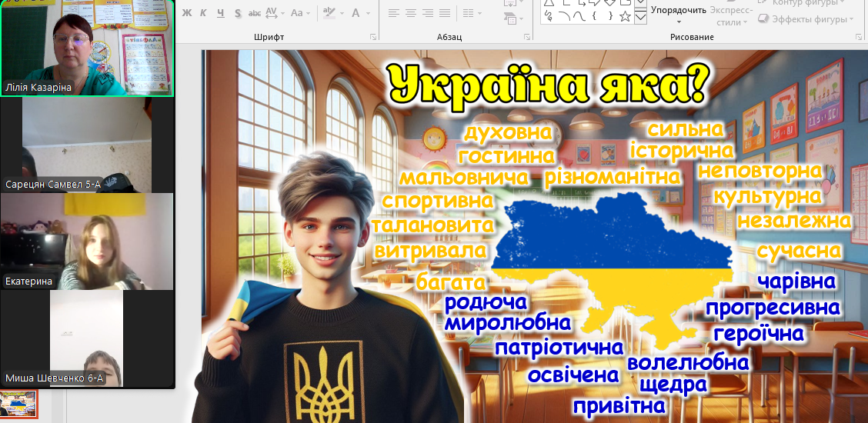This screenshot has height=423, width=868.
Task: Center-align the text
Action: (x=411, y=13)
